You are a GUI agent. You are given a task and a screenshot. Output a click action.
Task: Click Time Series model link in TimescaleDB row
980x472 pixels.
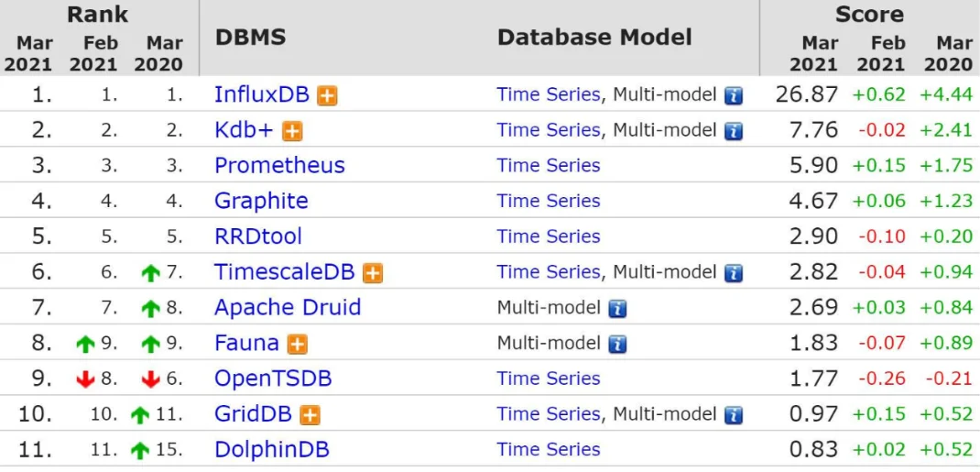tap(549, 272)
